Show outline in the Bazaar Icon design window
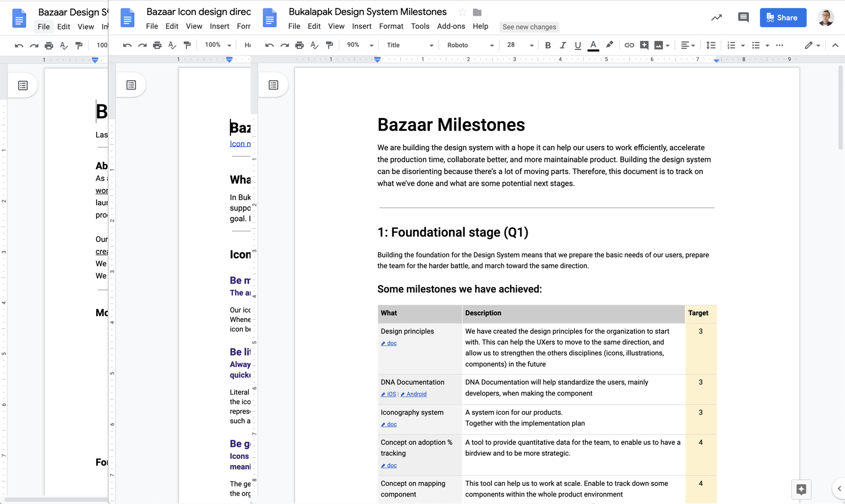The image size is (845, 504). click(x=131, y=85)
